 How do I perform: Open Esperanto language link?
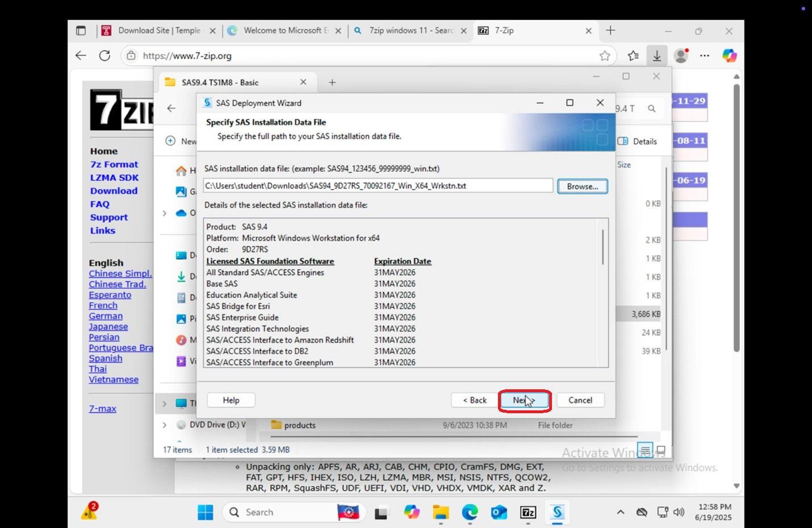pyautogui.click(x=110, y=295)
